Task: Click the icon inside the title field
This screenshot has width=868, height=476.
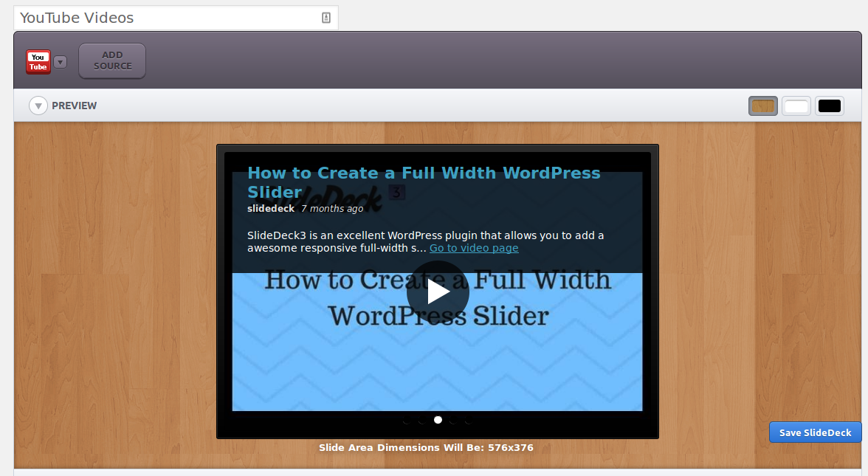Action: pos(326,18)
